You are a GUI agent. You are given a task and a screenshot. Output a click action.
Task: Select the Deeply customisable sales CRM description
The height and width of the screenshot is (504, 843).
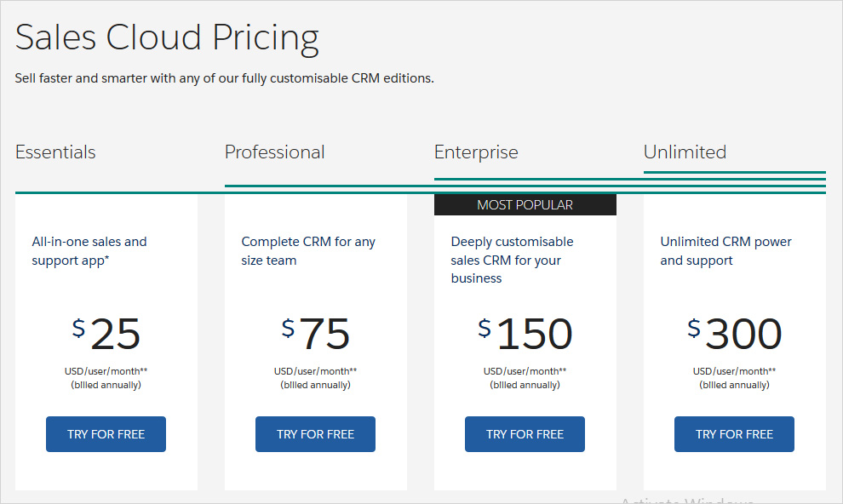tap(512, 260)
